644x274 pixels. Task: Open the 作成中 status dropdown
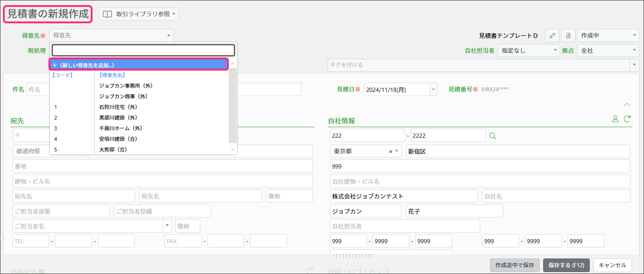coord(608,36)
